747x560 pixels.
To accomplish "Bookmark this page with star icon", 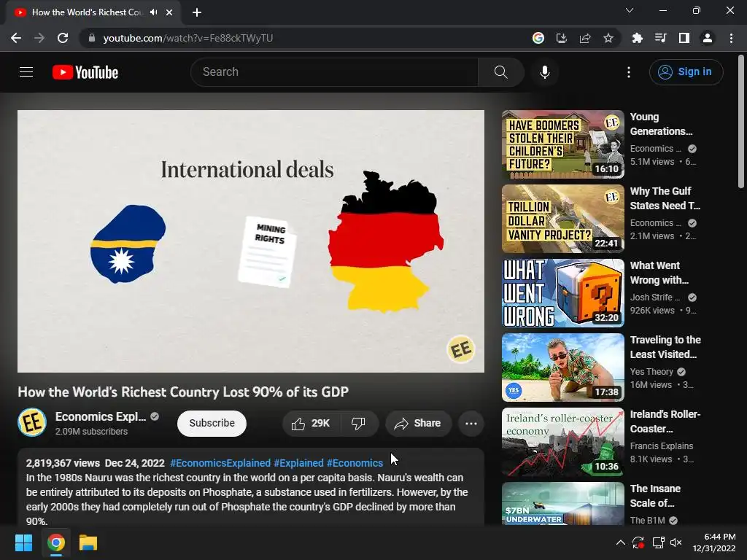I will (x=608, y=38).
